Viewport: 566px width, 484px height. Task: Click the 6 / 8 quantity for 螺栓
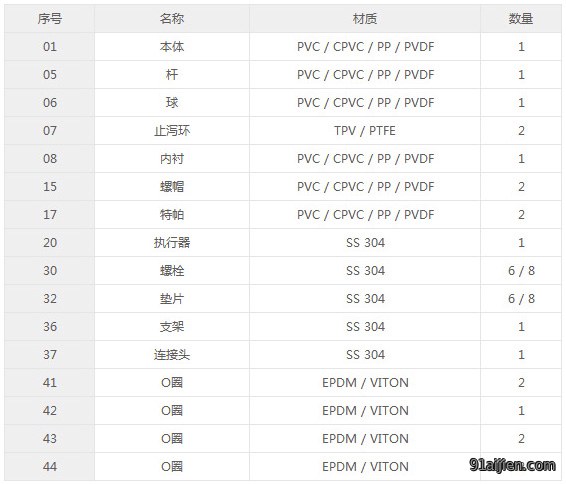(521, 271)
